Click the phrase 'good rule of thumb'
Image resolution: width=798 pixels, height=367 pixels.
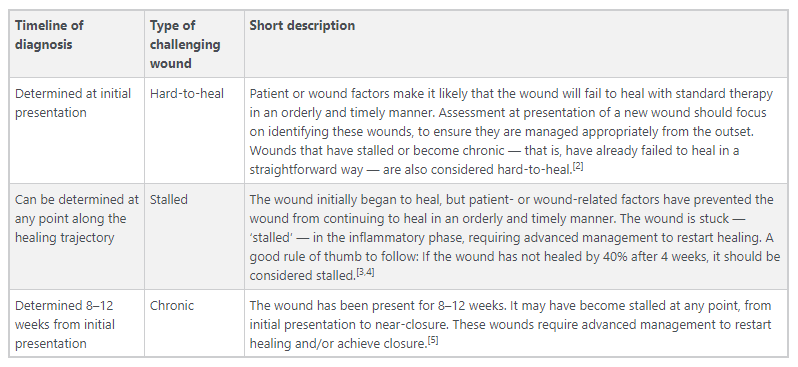coord(303,257)
